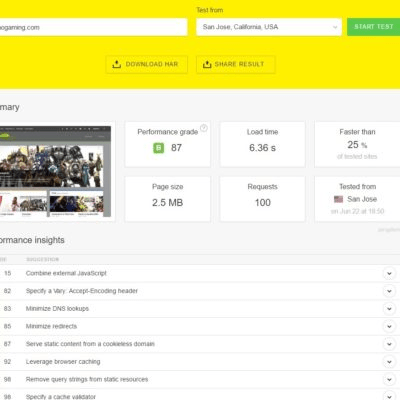Expand the Combine external JavaScript row
This screenshot has width=400, height=400.
(x=389, y=274)
